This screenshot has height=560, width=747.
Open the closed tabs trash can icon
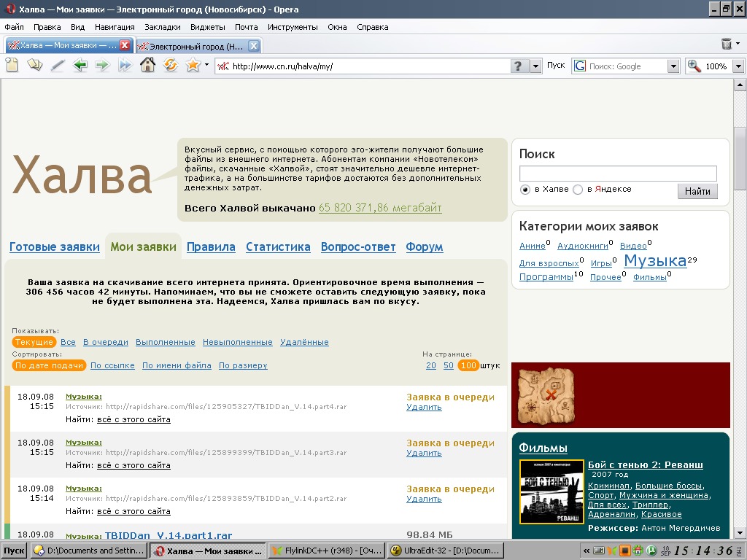tap(727, 44)
